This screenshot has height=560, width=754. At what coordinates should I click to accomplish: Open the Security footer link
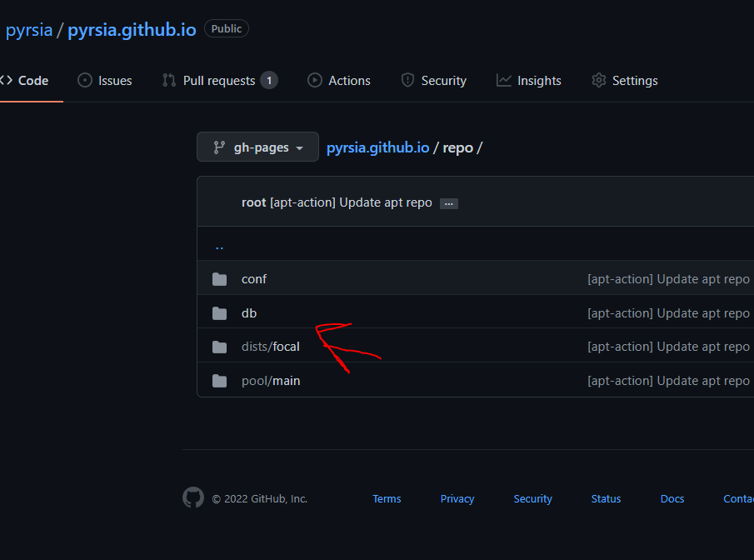pyautogui.click(x=533, y=499)
